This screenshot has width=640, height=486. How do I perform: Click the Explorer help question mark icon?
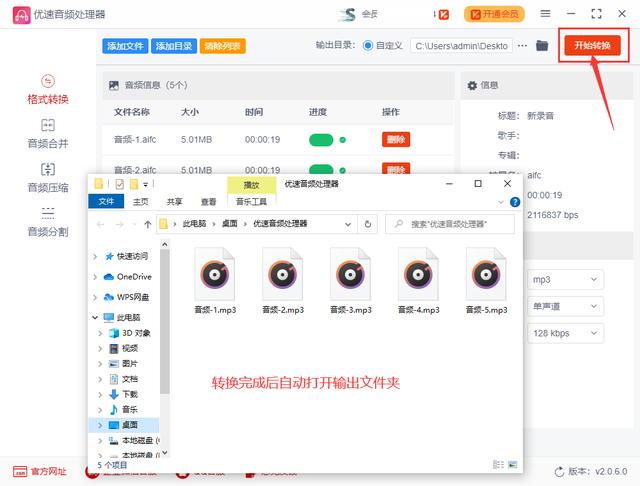point(515,202)
